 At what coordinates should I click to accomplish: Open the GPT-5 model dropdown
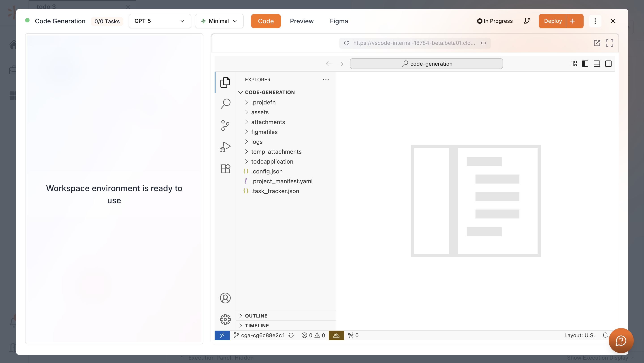(x=160, y=21)
